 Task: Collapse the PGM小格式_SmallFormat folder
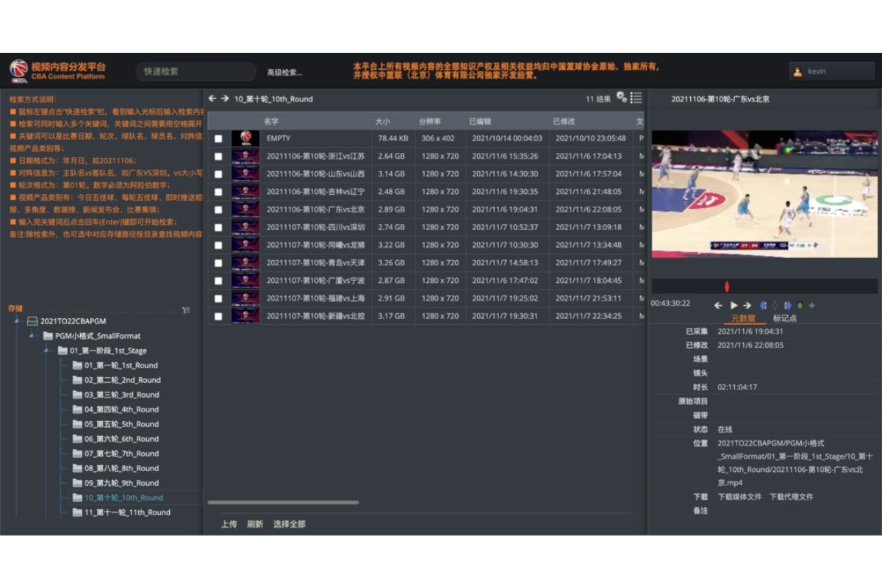tap(32, 336)
